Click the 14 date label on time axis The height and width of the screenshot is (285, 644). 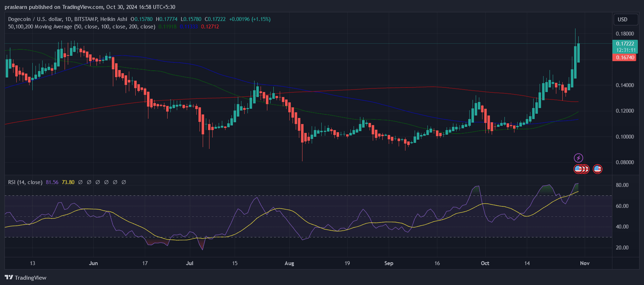click(527, 263)
